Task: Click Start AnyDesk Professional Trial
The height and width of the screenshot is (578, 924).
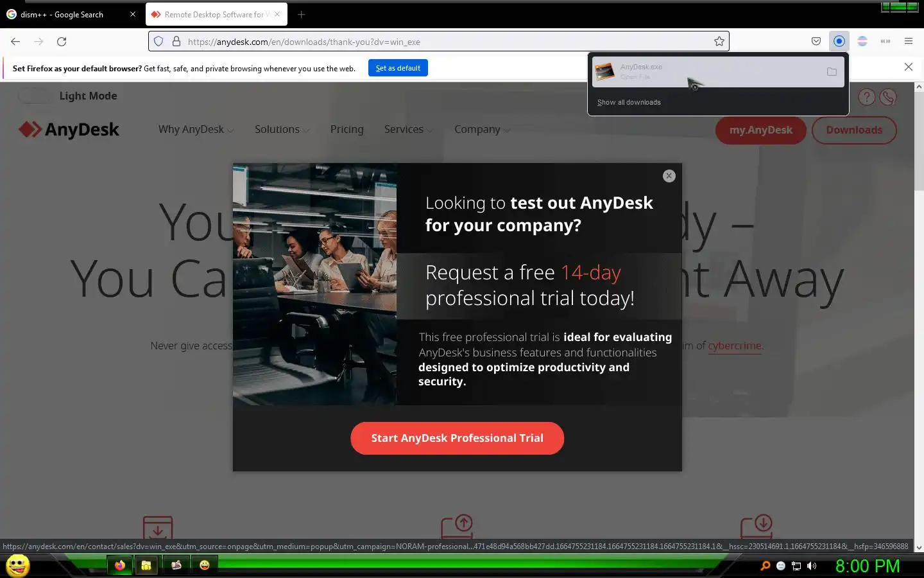Action: click(x=457, y=438)
